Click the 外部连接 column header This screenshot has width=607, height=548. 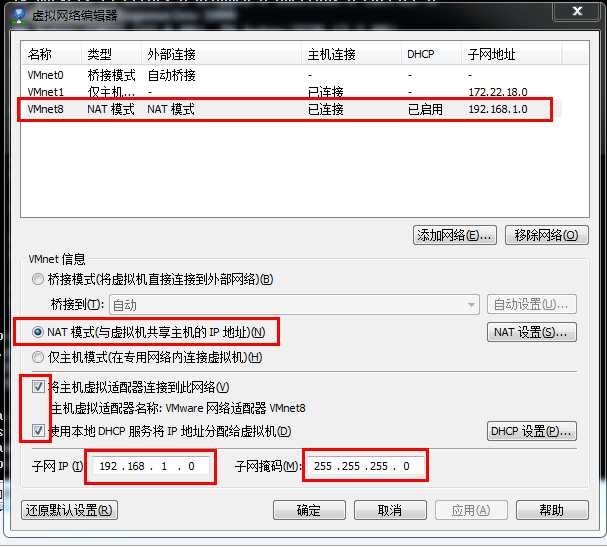point(221,54)
